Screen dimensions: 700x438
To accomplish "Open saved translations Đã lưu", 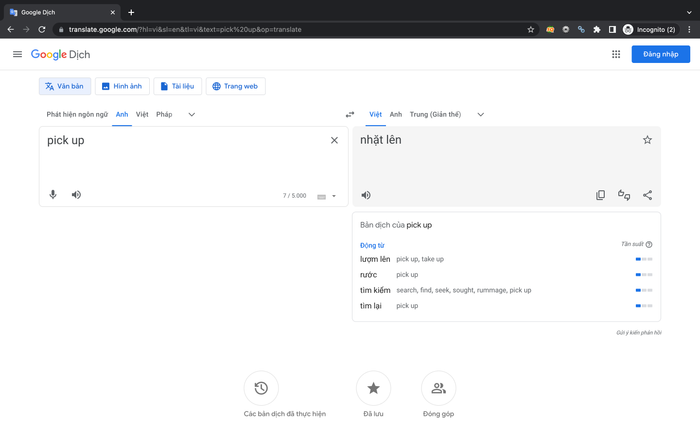I will (373, 388).
